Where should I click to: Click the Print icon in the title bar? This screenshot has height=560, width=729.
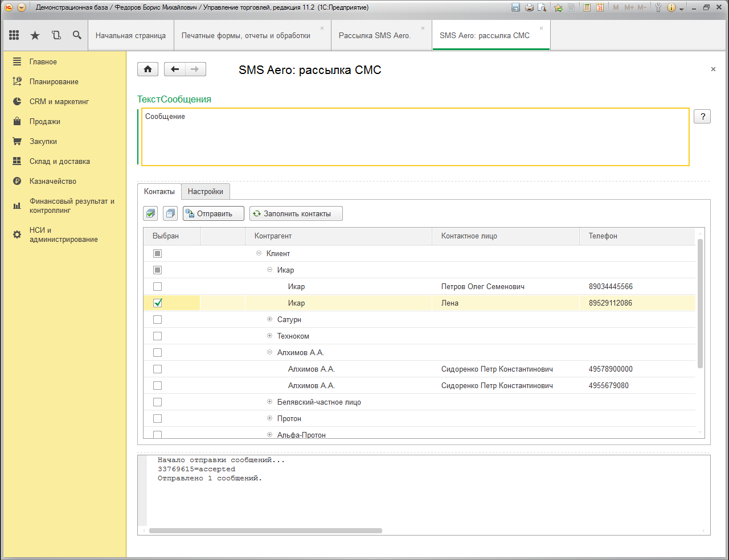(529, 7)
